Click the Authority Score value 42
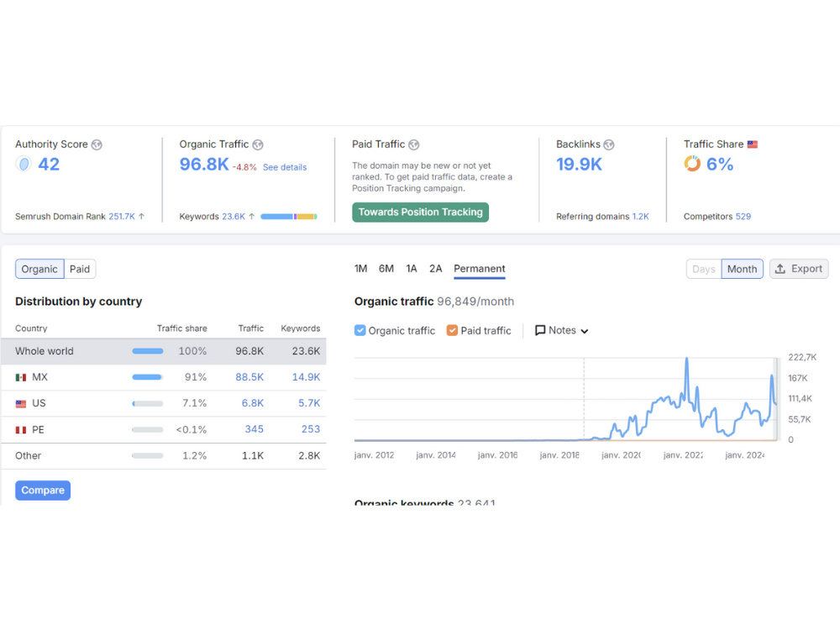The image size is (840, 630). coord(49,164)
